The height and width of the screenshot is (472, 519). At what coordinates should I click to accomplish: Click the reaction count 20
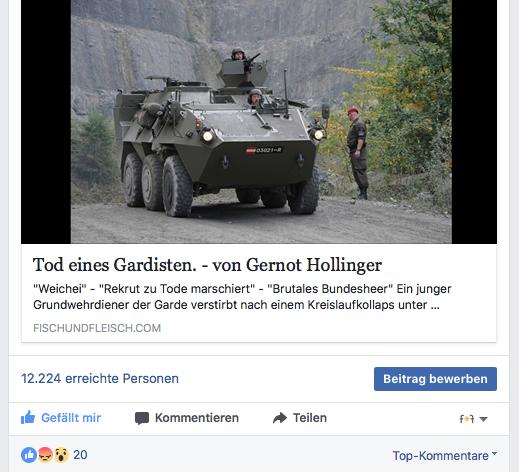80,455
